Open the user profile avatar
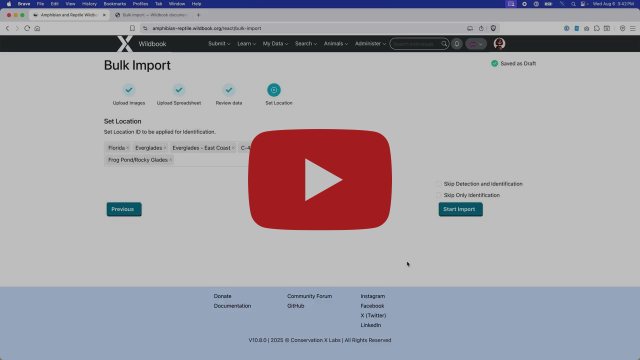 tap(499, 43)
